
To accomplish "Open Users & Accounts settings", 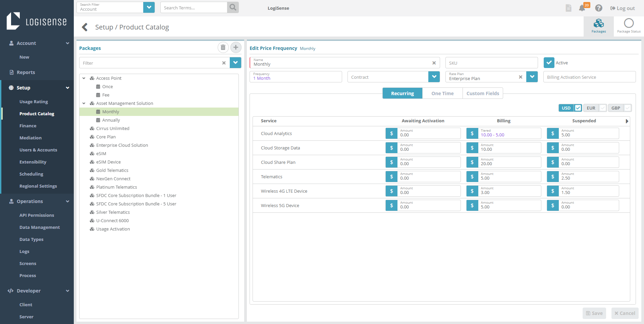I will coord(38,150).
